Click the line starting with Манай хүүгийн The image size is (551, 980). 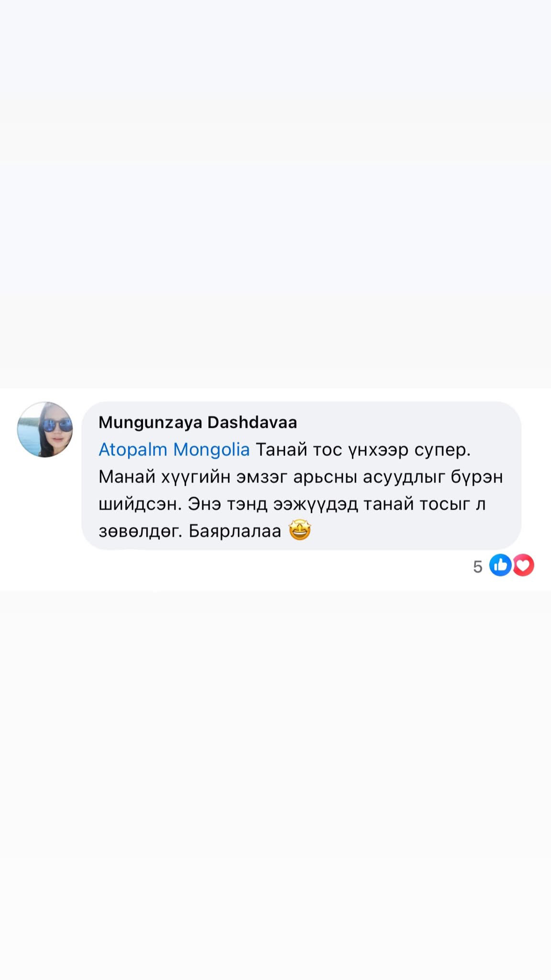pyautogui.click(x=301, y=477)
